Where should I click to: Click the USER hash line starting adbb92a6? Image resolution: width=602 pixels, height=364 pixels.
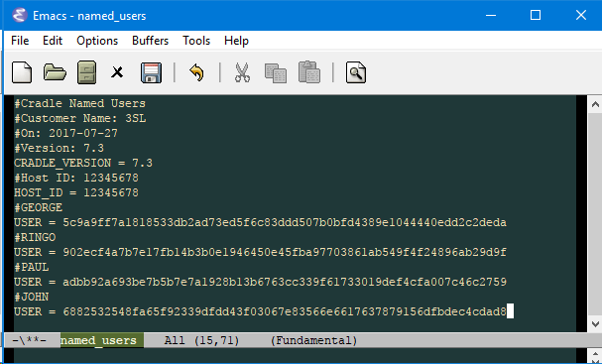(260, 283)
